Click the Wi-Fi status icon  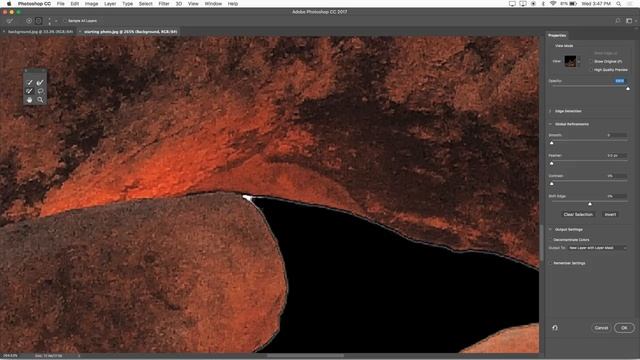point(553,4)
